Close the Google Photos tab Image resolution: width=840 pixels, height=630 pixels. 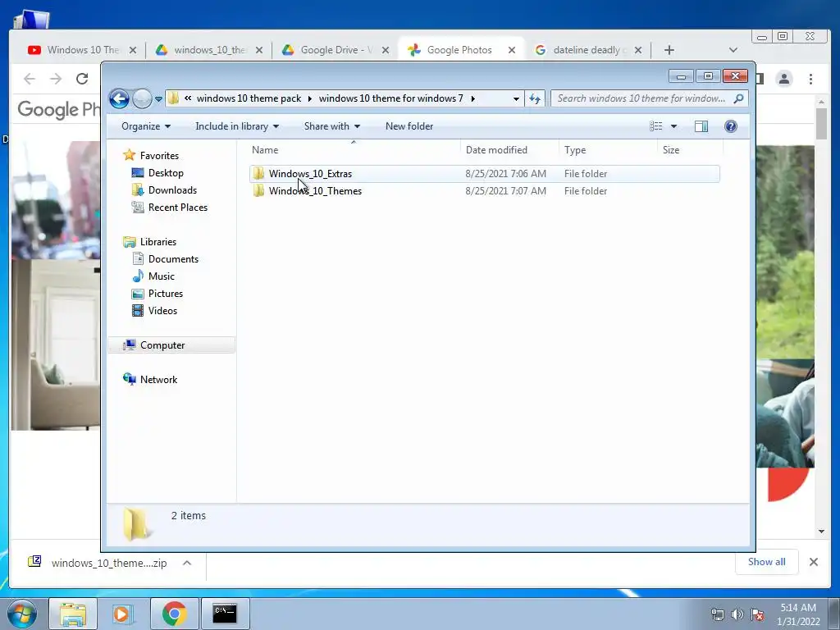pyautogui.click(x=512, y=50)
